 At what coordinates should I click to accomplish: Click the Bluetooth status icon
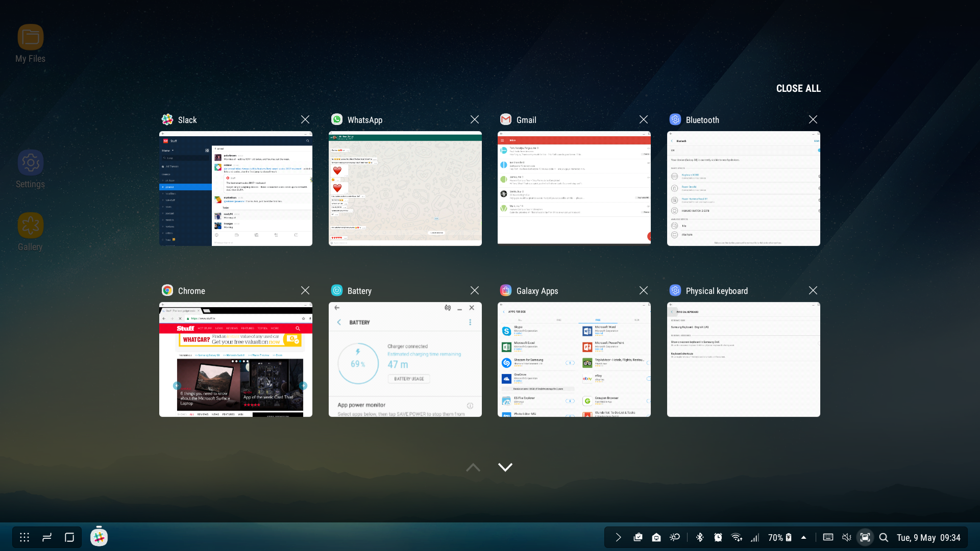tap(700, 537)
